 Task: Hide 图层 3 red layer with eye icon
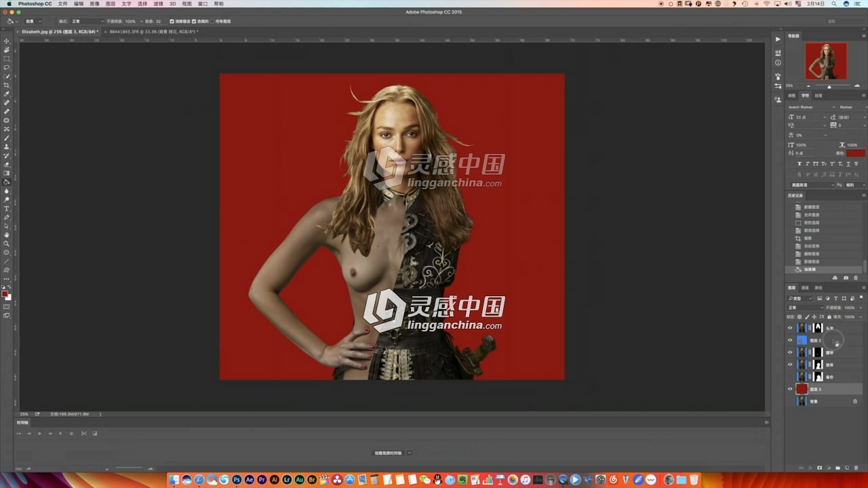coord(789,389)
